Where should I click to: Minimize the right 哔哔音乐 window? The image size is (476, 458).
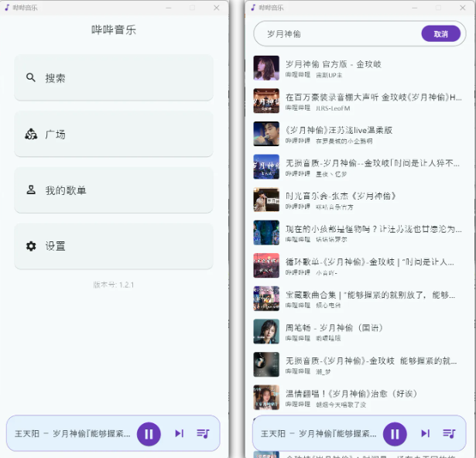point(415,8)
